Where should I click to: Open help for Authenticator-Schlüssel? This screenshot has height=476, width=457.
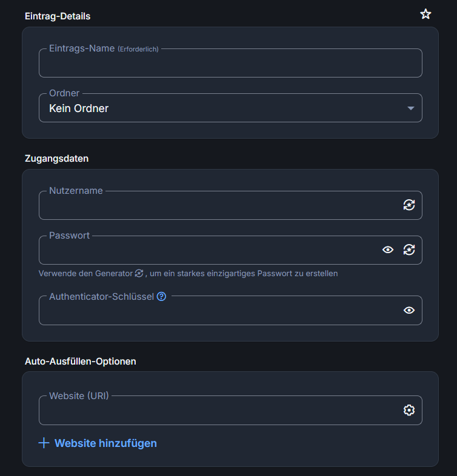161,296
